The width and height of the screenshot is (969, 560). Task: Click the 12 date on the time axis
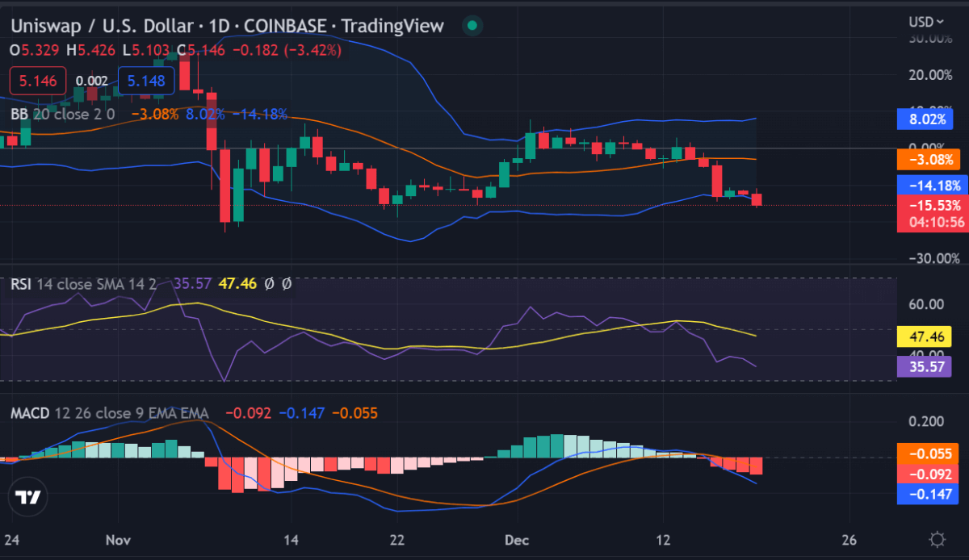tap(664, 539)
